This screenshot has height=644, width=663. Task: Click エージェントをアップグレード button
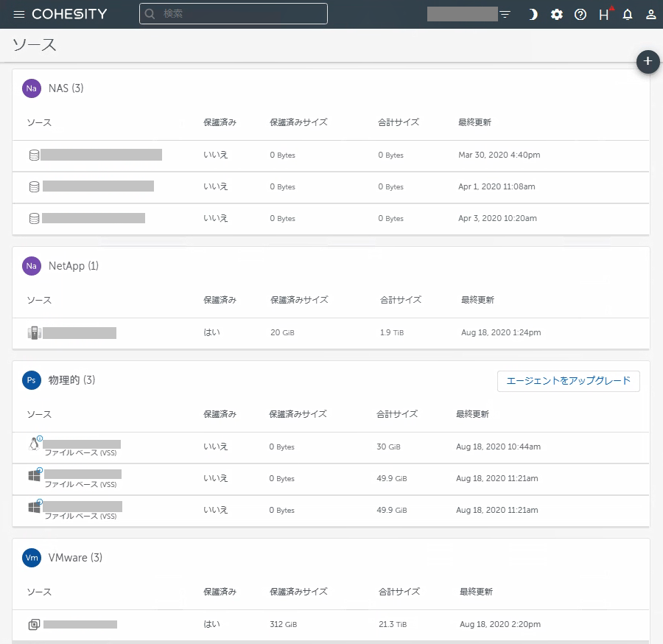(568, 381)
